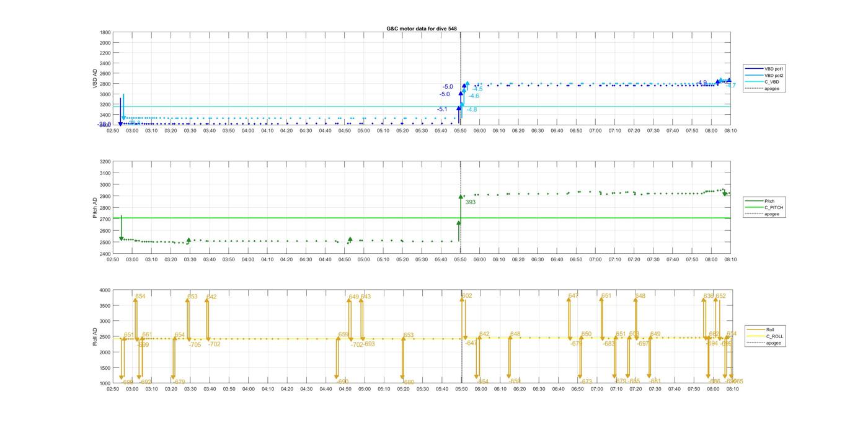This screenshot has width=868, height=430.
Task: Click the '393' pitch data label
Action: coord(471,202)
